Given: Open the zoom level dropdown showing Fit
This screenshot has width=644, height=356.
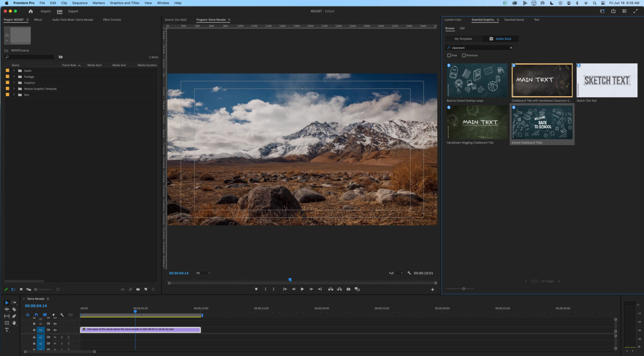Looking at the screenshot, I should point(203,273).
